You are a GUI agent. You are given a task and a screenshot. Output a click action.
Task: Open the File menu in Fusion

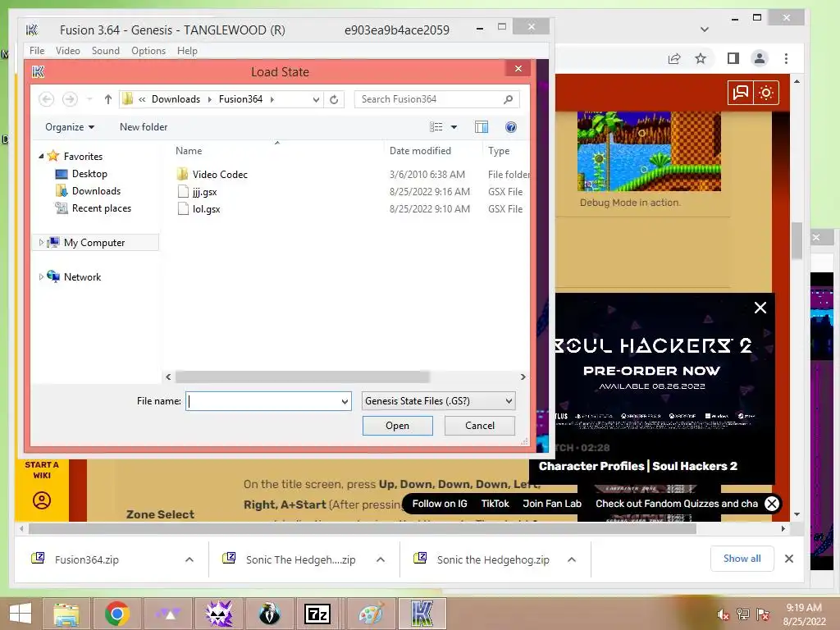[x=37, y=51]
